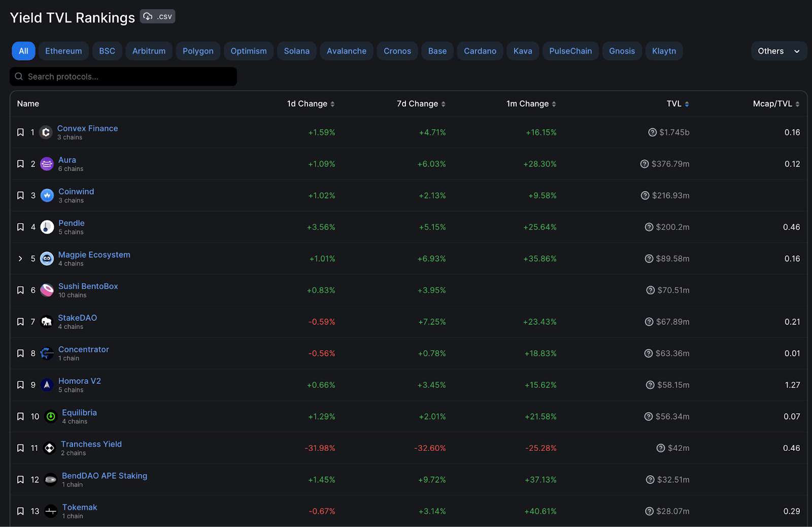Bookmark the Tokemak protocol
The width and height of the screenshot is (812, 527).
[x=20, y=511]
